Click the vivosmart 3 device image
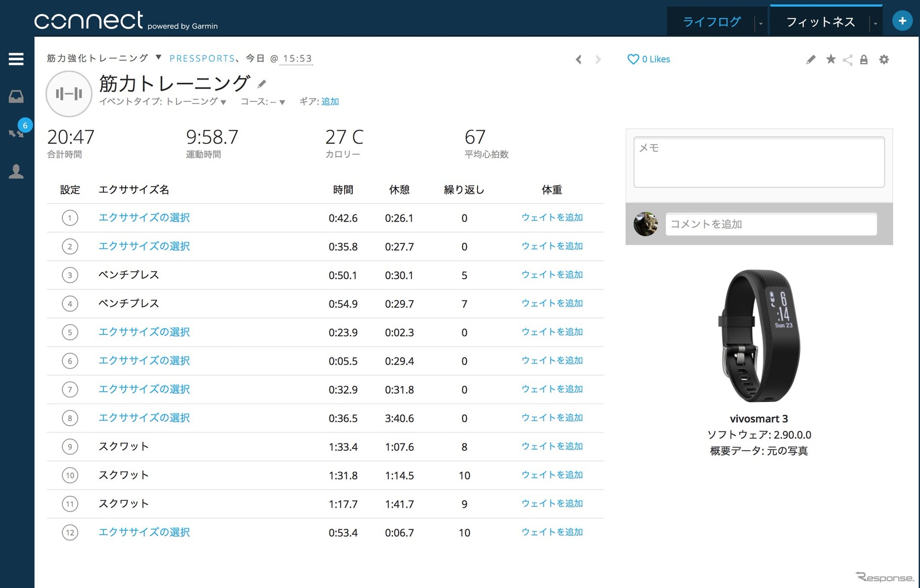Screen dimensions: 920x588 point(759,336)
